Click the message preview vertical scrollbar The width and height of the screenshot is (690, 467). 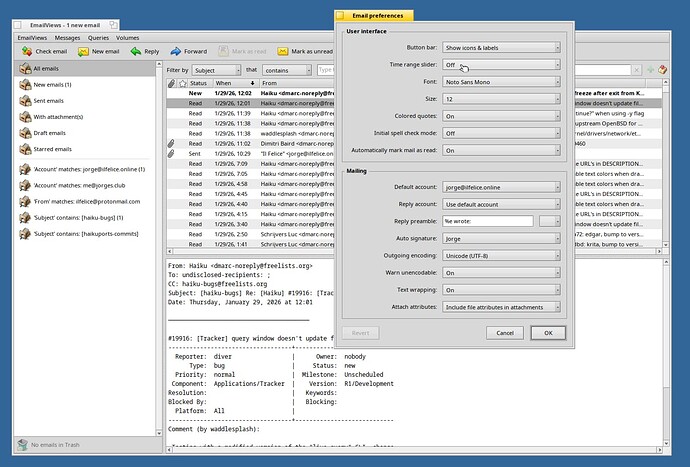click(666, 352)
